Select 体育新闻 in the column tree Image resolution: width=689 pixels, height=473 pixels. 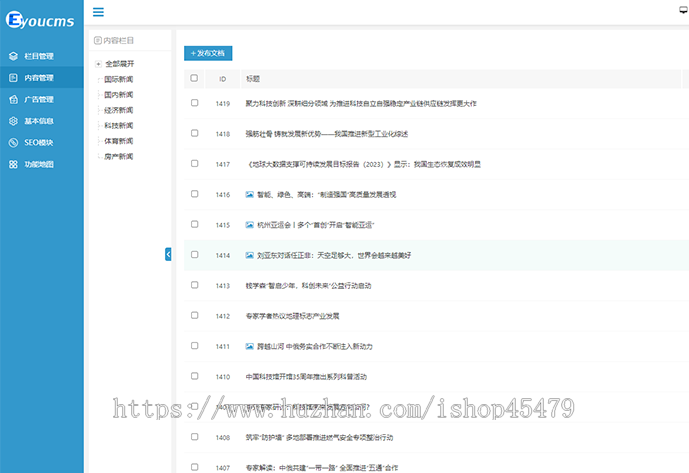pos(119,141)
